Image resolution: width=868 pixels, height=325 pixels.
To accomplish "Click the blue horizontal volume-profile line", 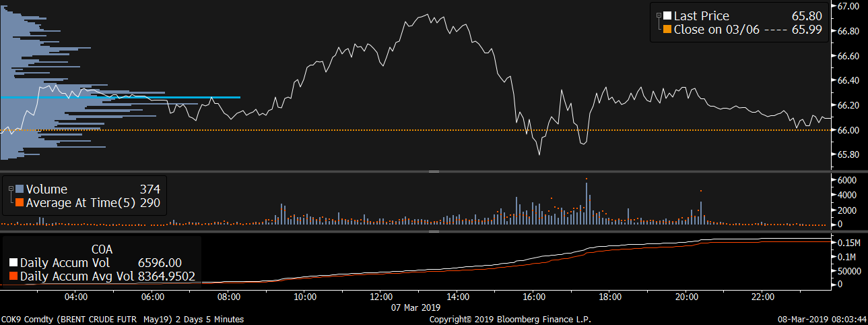I will tap(120, 98).
